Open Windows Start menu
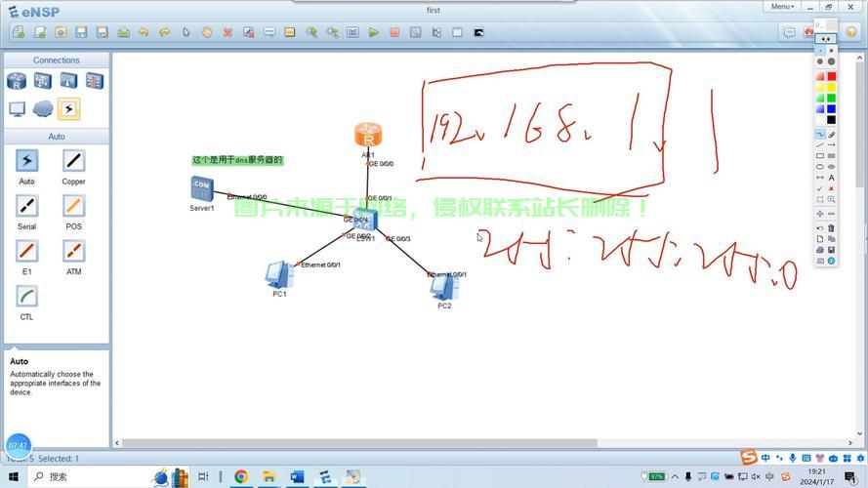Image resolution: width=868 pixels, height=488 pixels. click(x=14, y=476)
